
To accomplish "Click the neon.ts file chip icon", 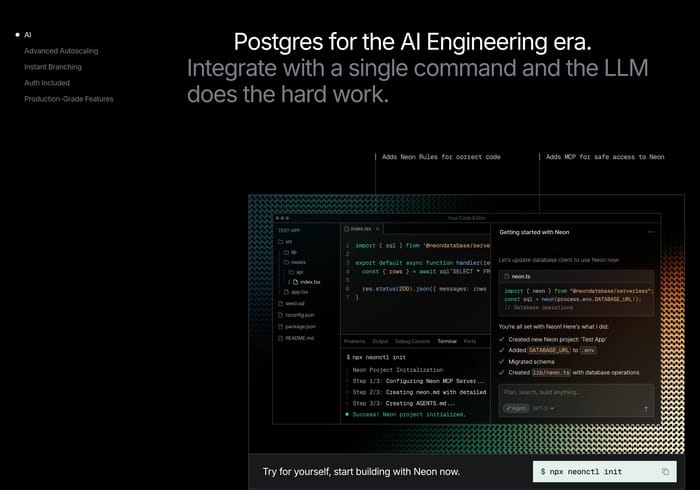I will pyautogui.click(x=507, y=277).
